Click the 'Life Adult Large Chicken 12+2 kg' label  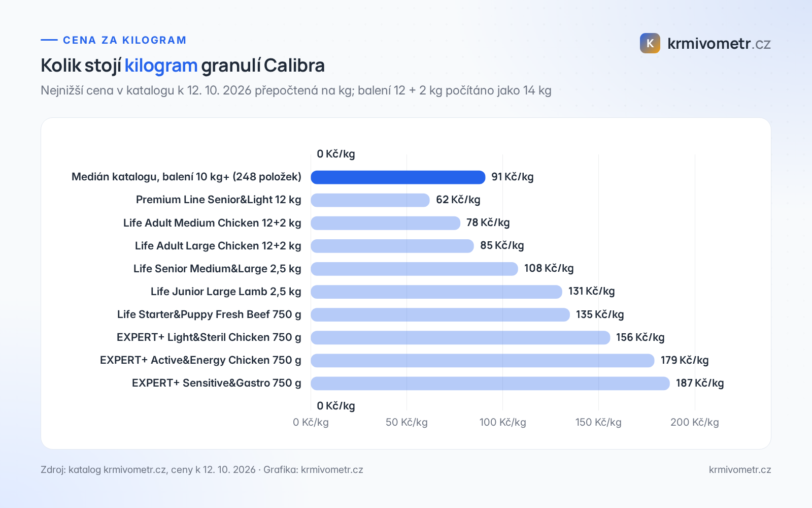click(x=218, y=246)
